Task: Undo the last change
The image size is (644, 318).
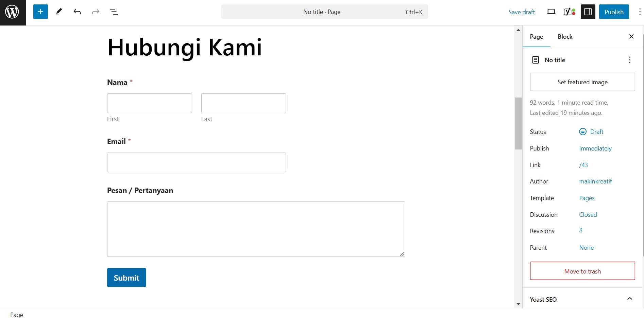Action: (x=77, y=12)
